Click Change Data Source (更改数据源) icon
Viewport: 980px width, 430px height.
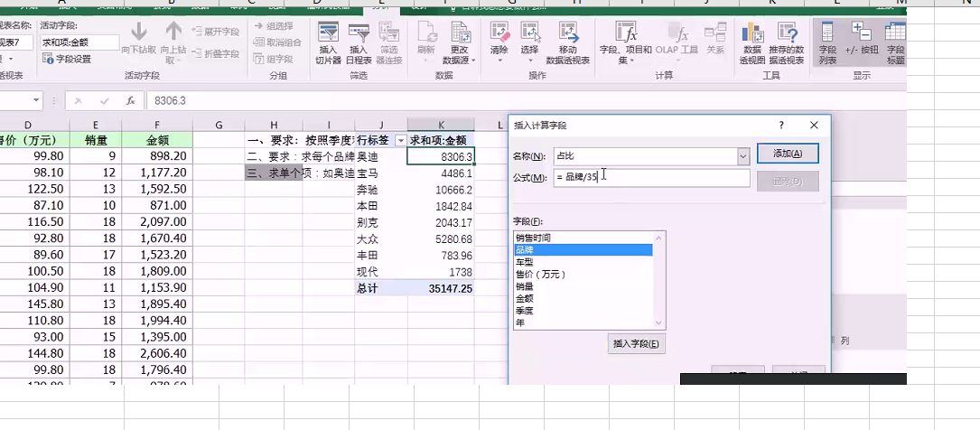click(x=460, y=33)
